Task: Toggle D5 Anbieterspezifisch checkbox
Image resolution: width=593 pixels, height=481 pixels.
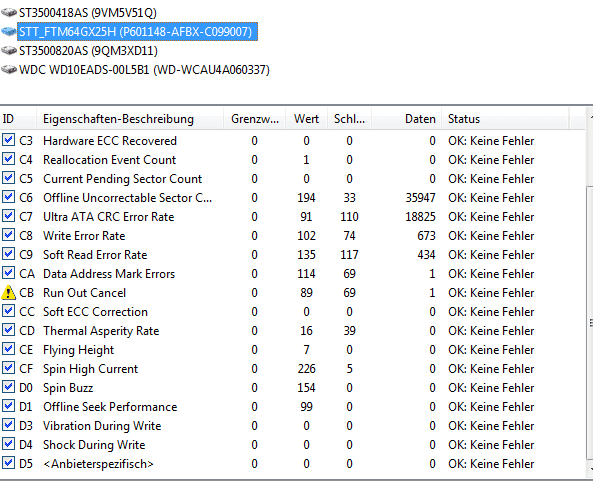Action: pyautogui.click(x=8, y=463)
